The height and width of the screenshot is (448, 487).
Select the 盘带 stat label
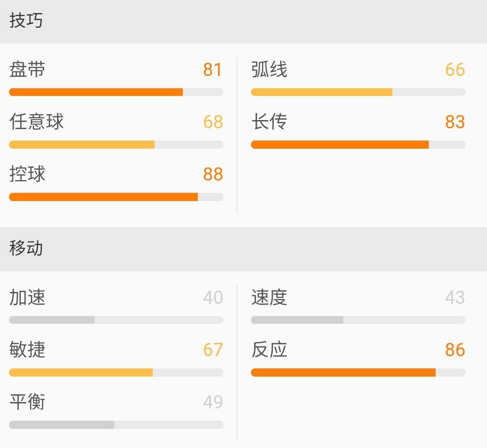click(x=27, y=70)
